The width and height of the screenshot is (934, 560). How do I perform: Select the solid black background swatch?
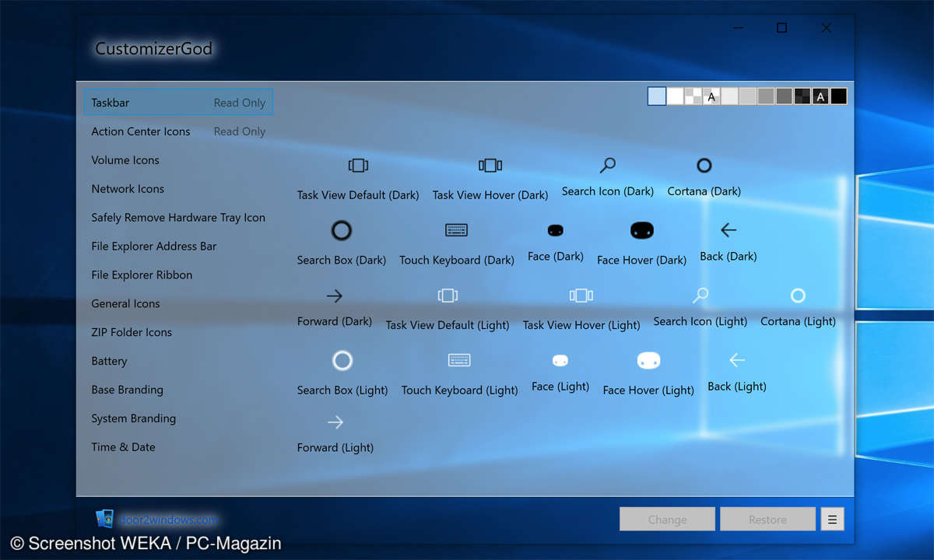coord(838,96)
